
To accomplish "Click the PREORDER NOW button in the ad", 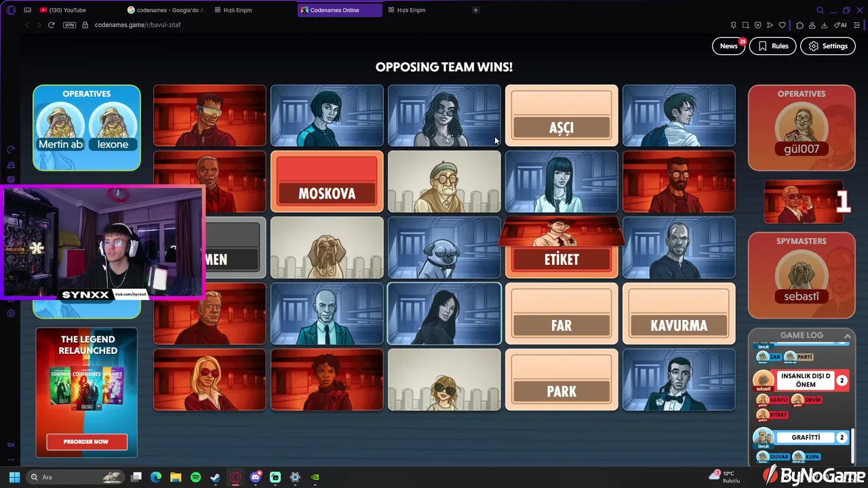I will (x=86, y=441).
